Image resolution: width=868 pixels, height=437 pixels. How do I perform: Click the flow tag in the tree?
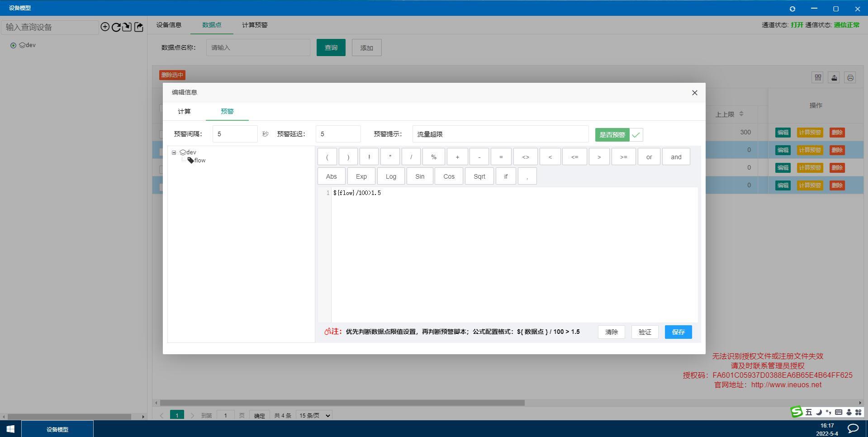coord(197,160)
